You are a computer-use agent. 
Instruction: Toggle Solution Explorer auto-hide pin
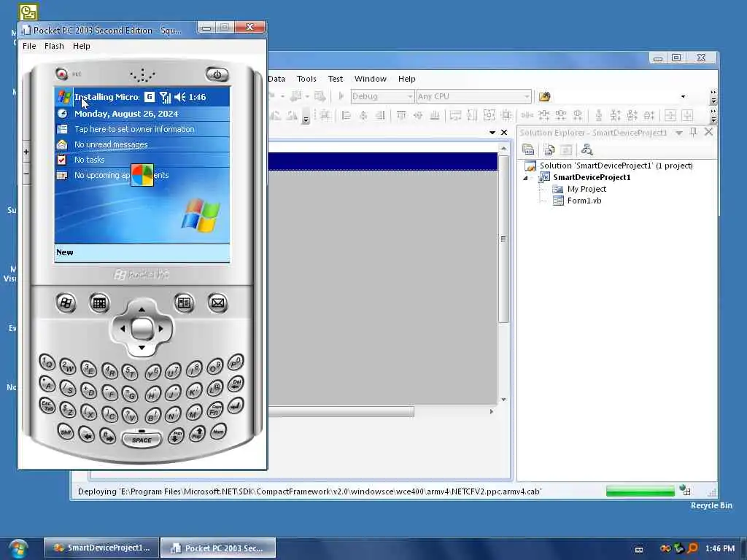click(694, 133)
